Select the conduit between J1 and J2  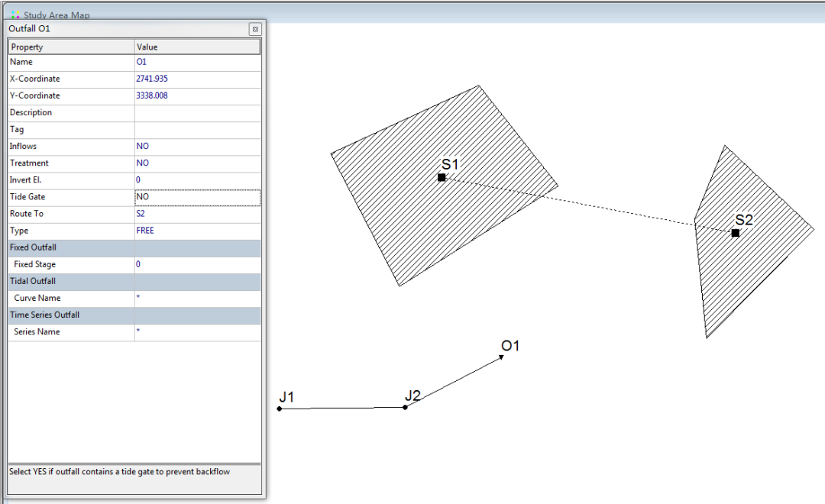coord(342,409)
